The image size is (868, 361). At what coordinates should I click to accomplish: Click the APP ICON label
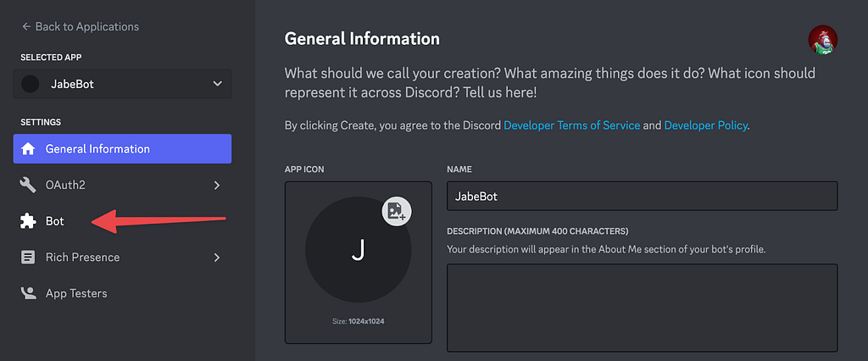pos(304,169)
